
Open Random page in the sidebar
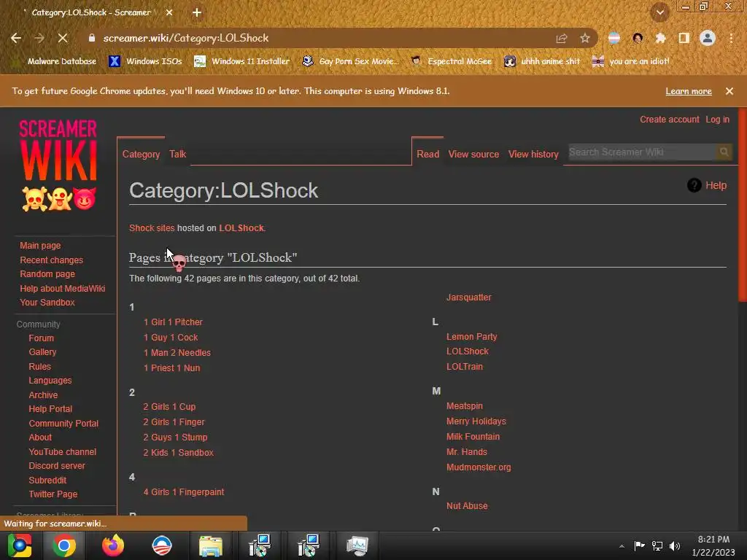click(x=47, y=274)
